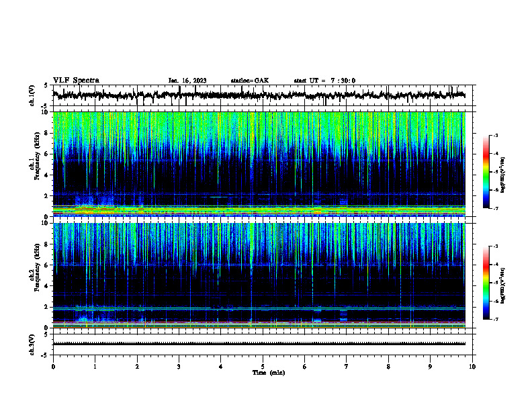
Task: Click the ch.2 "Frequency (kHz)" axis label
Action: coord(37,267)
